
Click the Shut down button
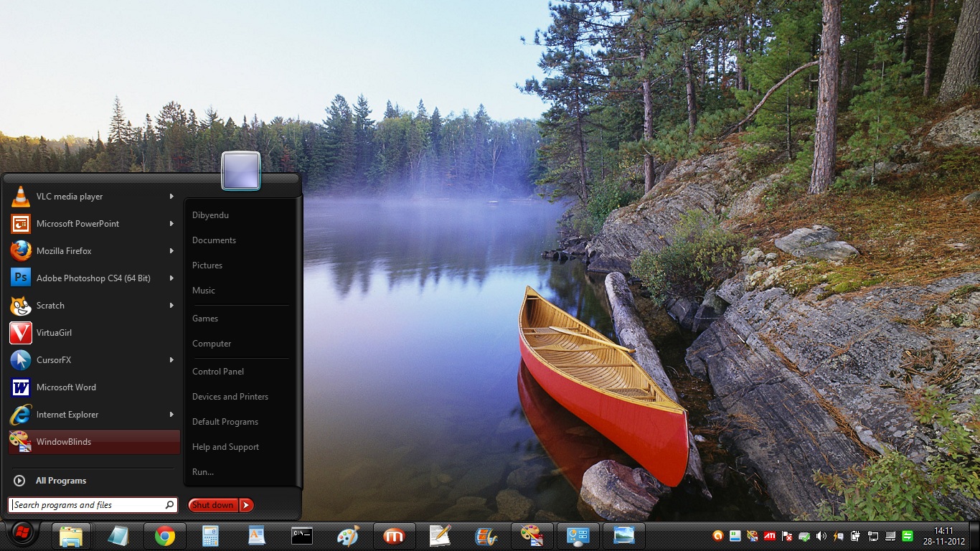(212, 504)
